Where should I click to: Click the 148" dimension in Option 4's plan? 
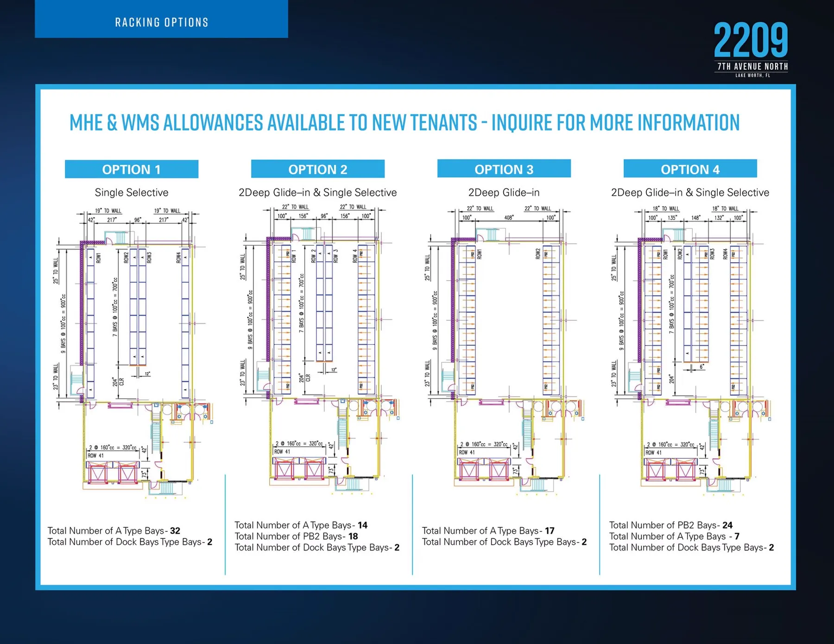pyautogui.click(x=696, y=218)
